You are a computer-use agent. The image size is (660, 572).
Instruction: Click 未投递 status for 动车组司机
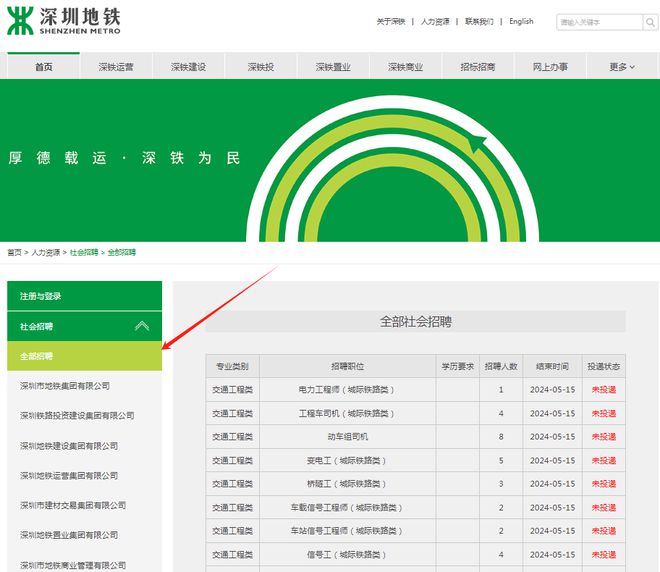point(603,437)
